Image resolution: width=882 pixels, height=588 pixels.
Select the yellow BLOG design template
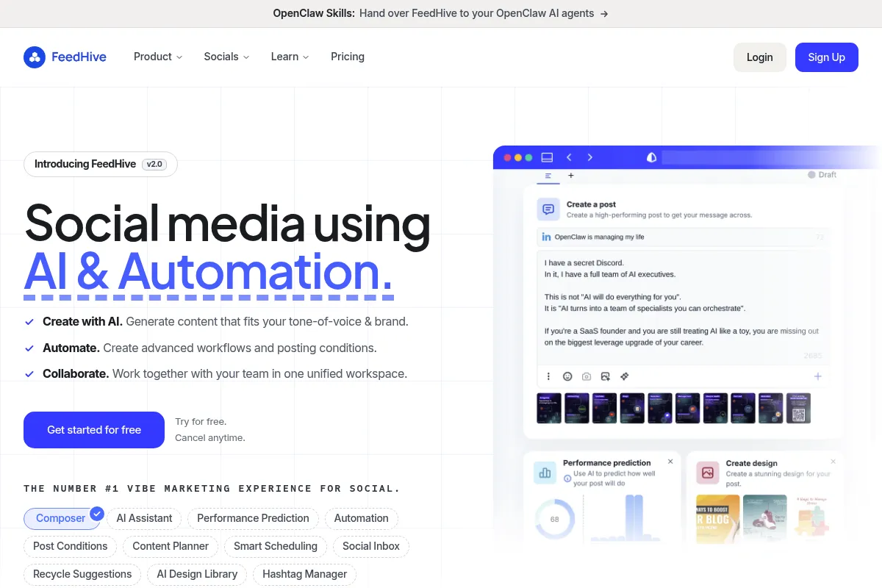pyautogui.click(x=717, y=519)
